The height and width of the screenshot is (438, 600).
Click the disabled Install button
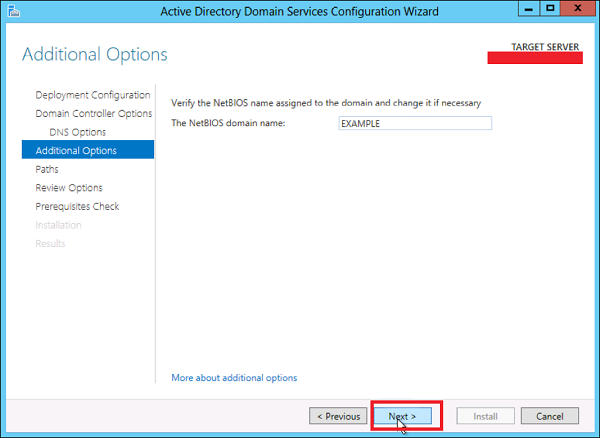(x=486, y=415)
